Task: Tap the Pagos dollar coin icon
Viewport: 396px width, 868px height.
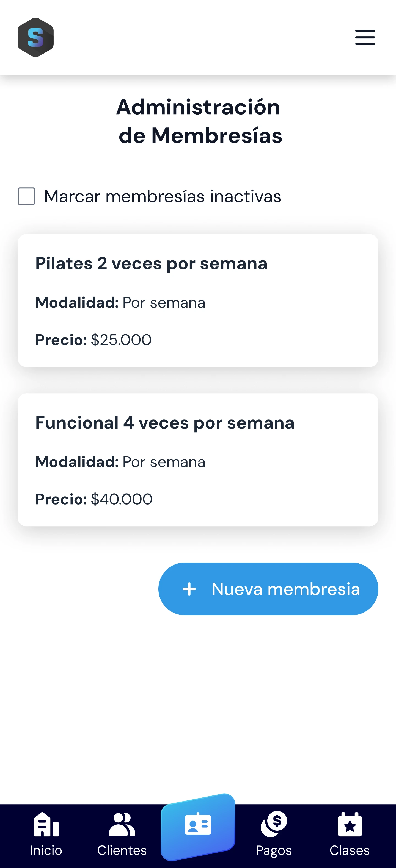Action: point(274,824)
